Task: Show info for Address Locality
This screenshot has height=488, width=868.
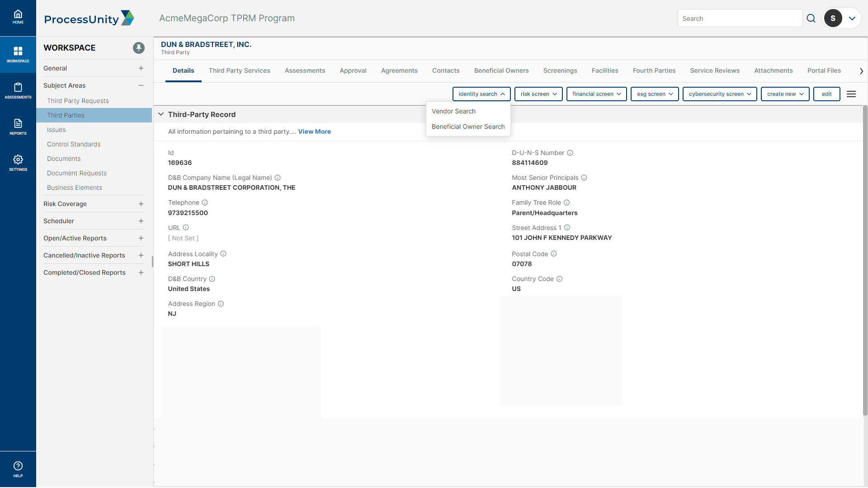Action: point(223,253)
